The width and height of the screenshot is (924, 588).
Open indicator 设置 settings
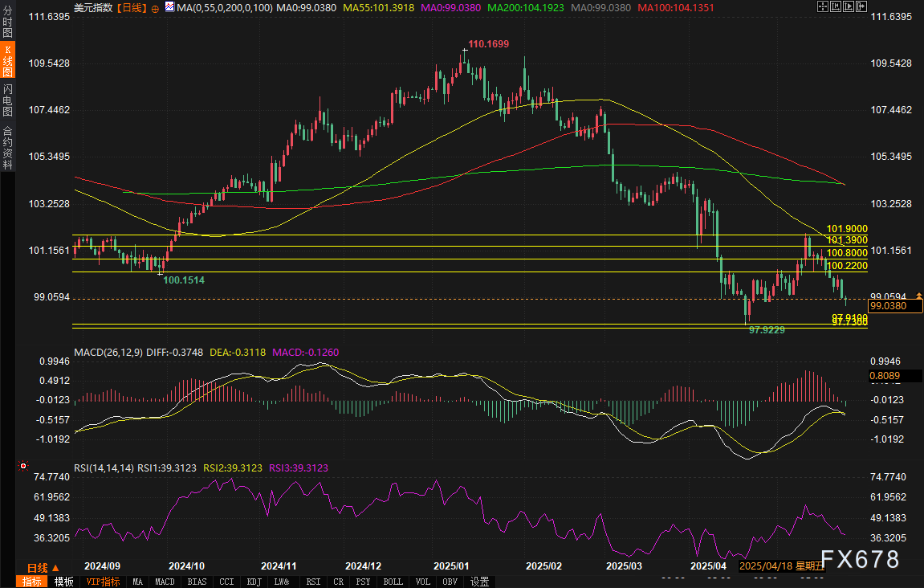click(479, 582)
